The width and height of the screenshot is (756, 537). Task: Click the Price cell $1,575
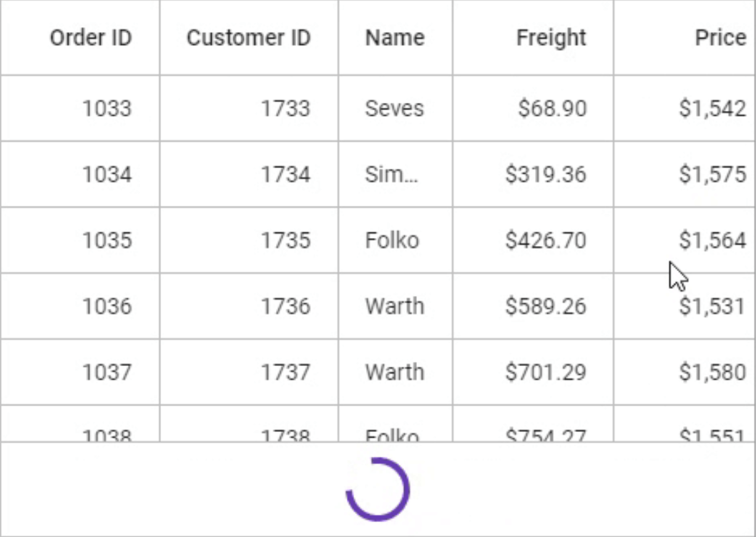pyautogui.click(x=712, y=174)
